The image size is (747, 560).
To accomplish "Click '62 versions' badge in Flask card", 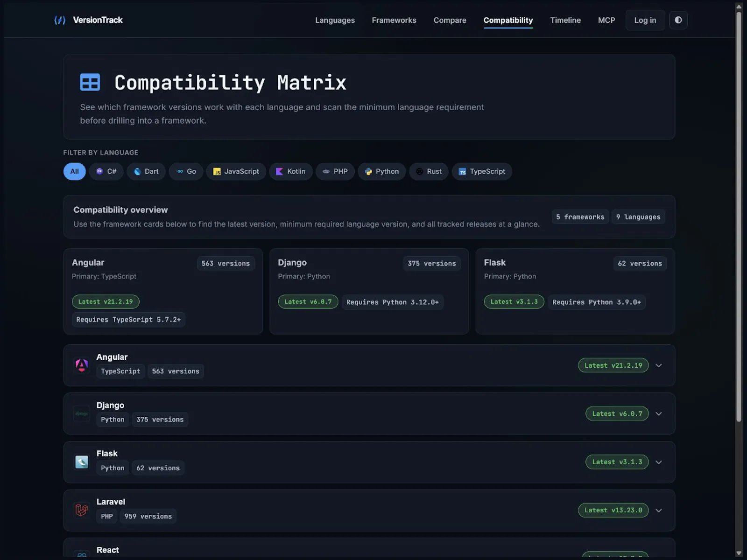I will click(640, 263).
